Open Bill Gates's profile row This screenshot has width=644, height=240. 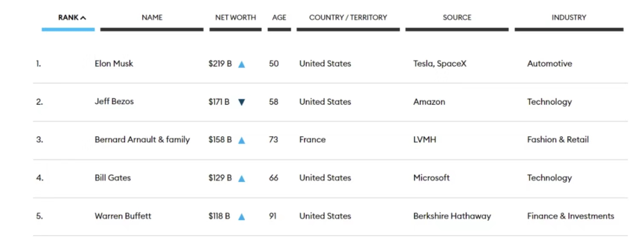pyautogui.click(x=113, y=178)
